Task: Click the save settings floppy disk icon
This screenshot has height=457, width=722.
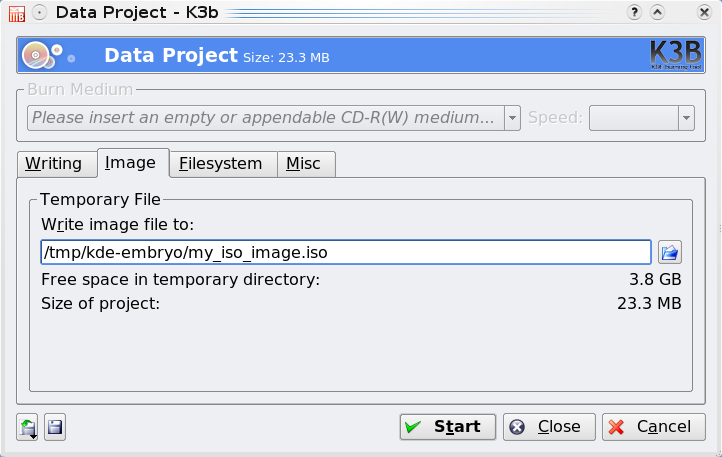Action: click(56, 428)
